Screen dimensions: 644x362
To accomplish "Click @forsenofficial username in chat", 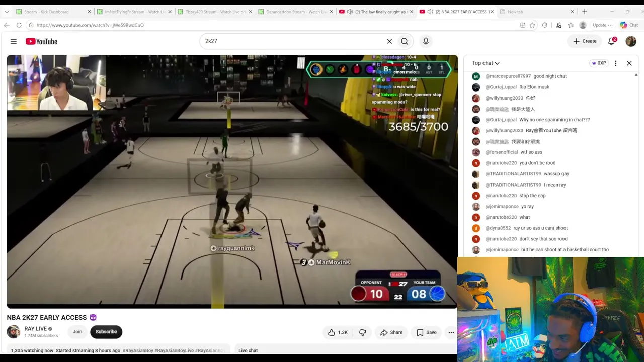I will pyautogui.click(x=502, y=152).
